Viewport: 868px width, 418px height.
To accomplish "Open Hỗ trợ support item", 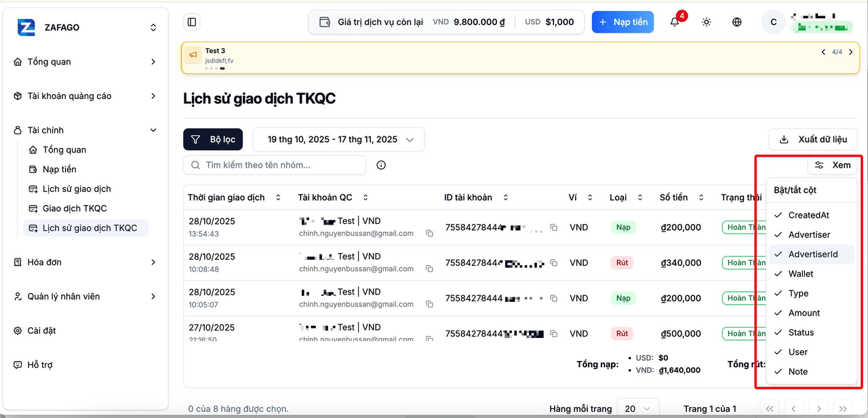I will (85, 365).
